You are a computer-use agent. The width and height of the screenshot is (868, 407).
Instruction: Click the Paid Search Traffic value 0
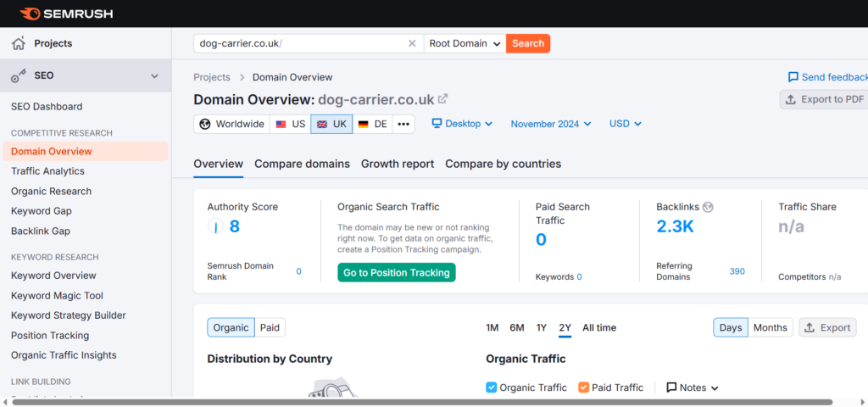tap(541, 240)
